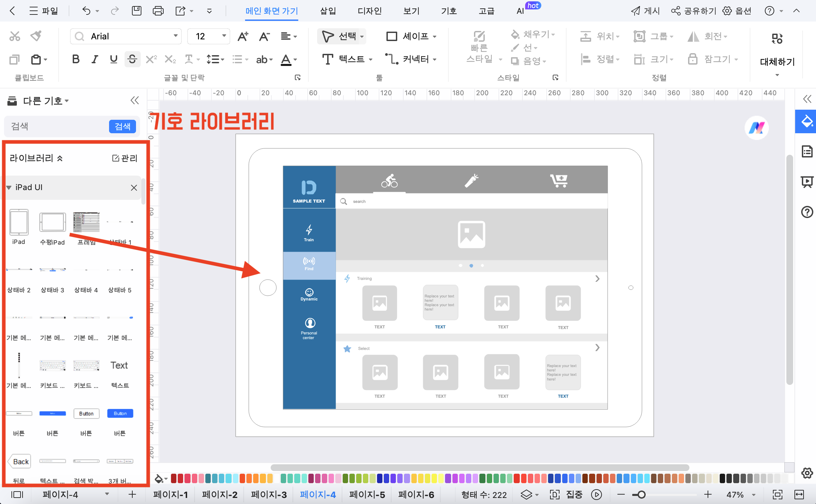Select the Back button shape thumbnail
Screen dimensions: 816x504
[19, 461]
